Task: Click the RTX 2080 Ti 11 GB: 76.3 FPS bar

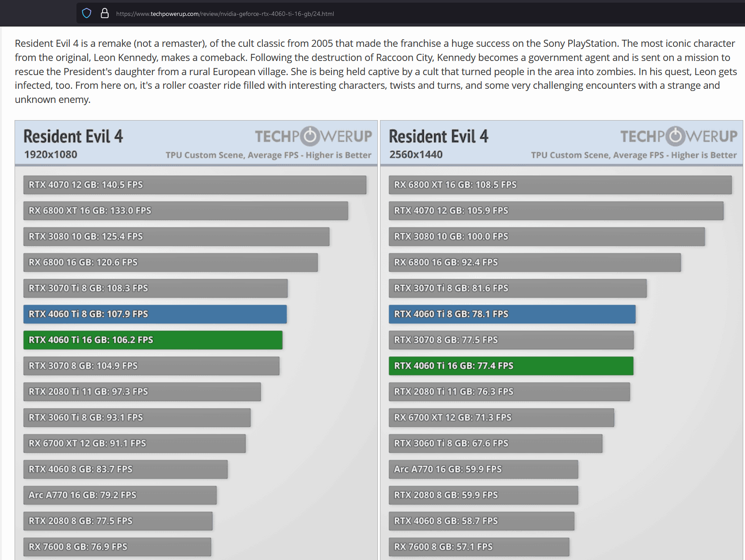Action: [x=509, y=392]
